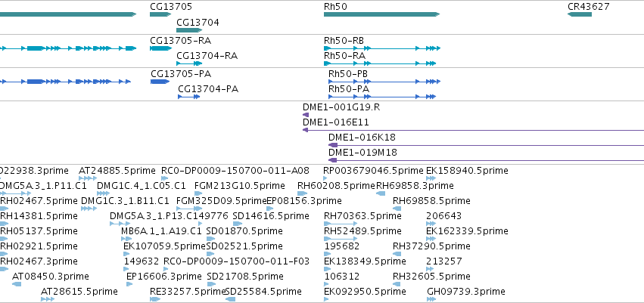Click the CG13704 gene label

click(198, 23)
